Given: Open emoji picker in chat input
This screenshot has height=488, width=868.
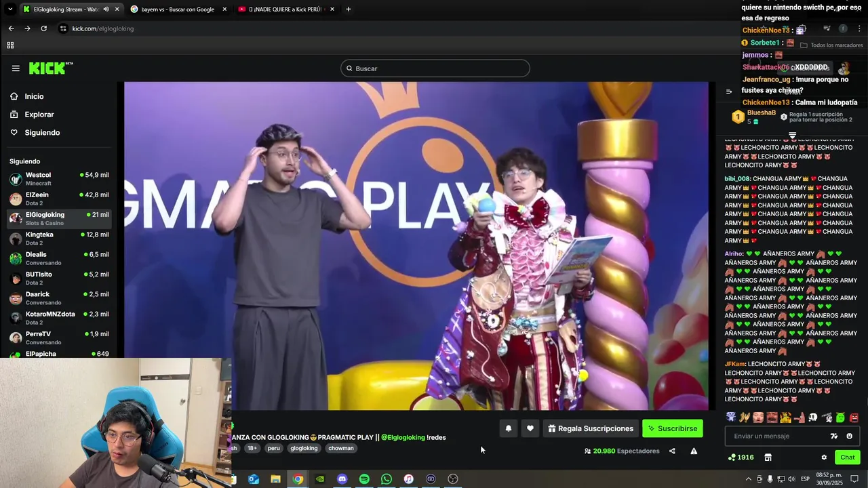Looking at the screenshot, I should tap(850, 436).
